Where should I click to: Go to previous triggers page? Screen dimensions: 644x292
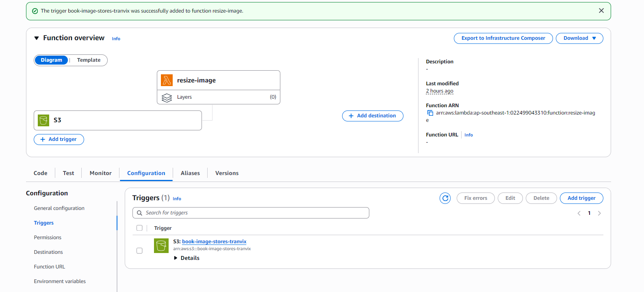tap(579, 213)
